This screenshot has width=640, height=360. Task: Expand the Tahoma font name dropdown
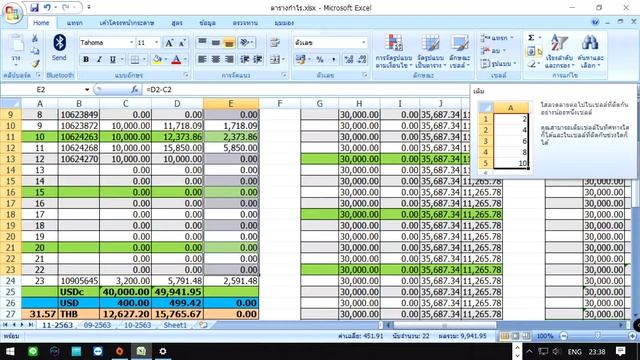(131, 42)
